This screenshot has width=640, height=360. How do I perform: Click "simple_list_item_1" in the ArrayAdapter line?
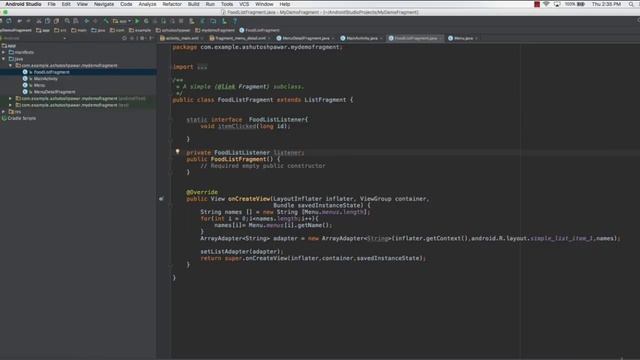[561, 238]
